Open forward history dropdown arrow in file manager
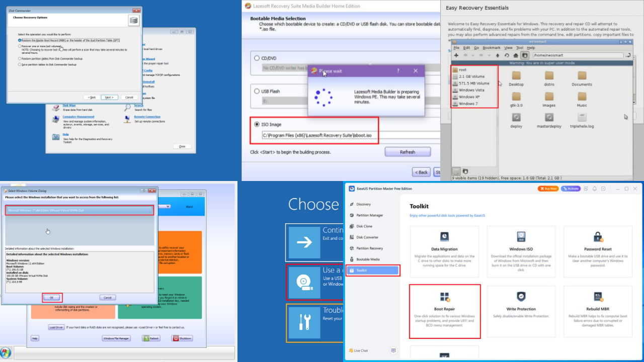Viewport: 644px width, 362px height. 489,55
